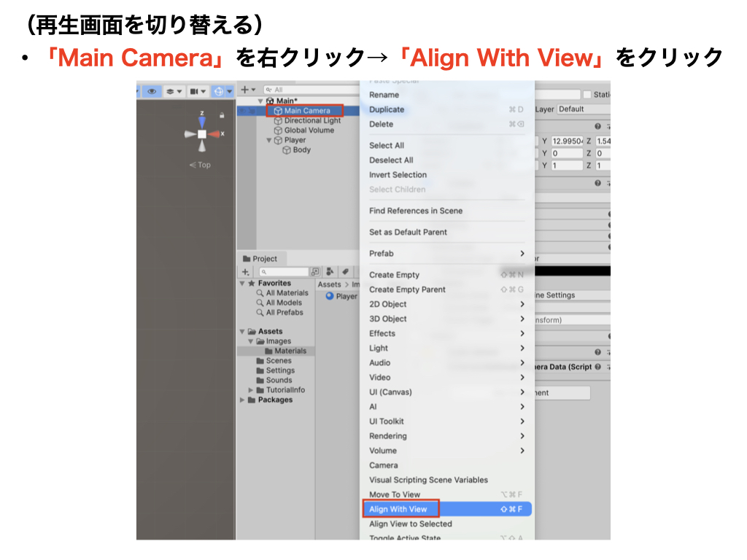Select Body child object in the Hierarchy

pyautogui.click(x=301, y=149)
